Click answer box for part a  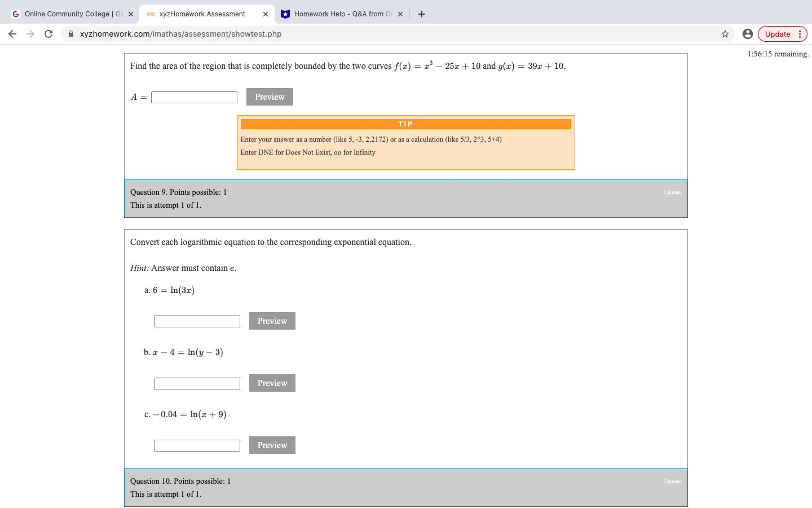pyautogui.click(x=197, y=321)
